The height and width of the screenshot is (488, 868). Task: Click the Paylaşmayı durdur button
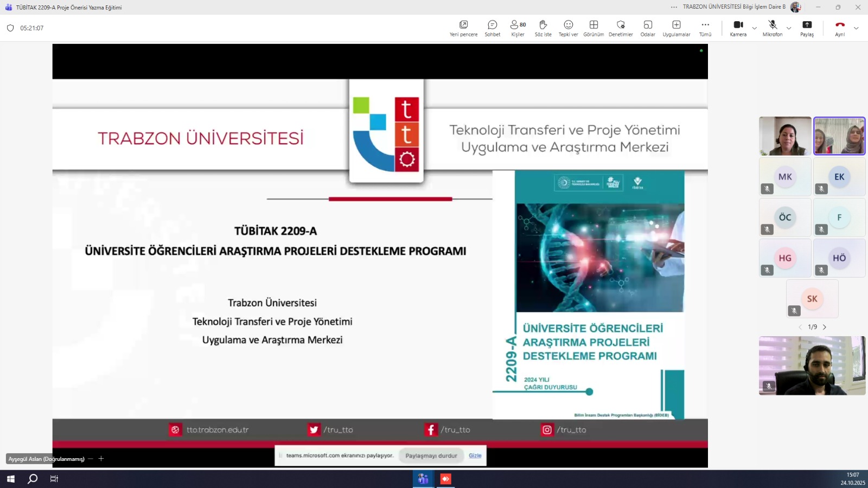tap(431, 455)
